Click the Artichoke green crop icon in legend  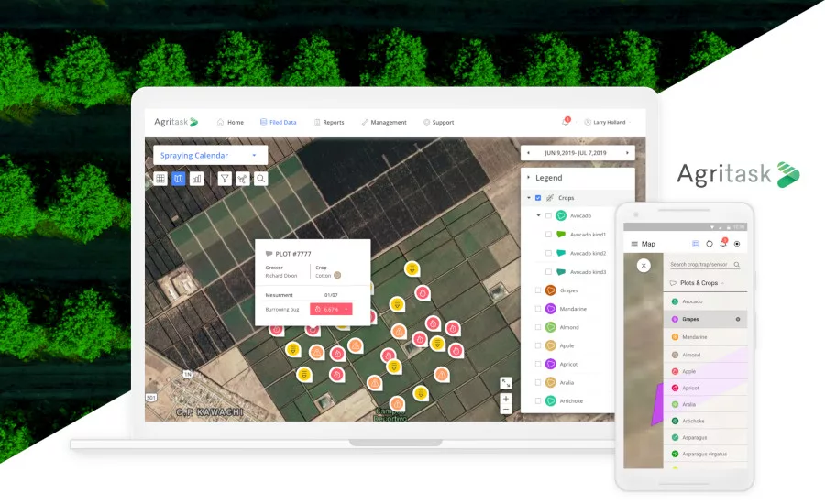550,400
